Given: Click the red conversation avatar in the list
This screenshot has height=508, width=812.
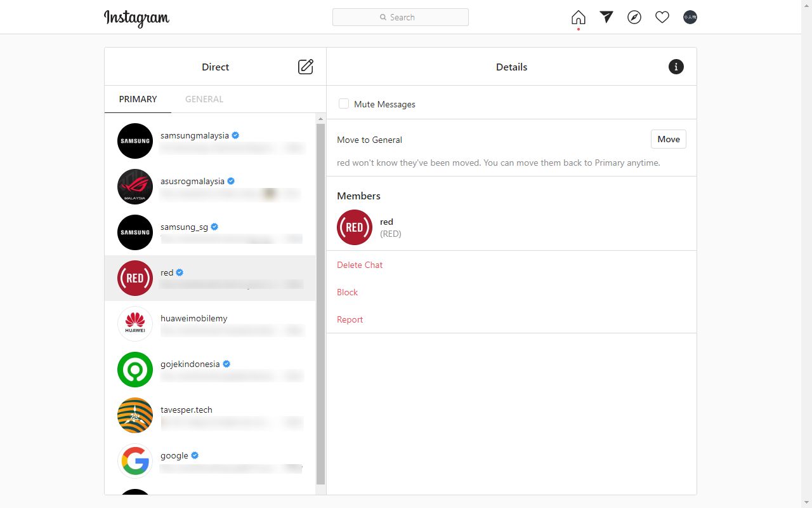Looking at the screenshot, I should tap(135, 278).
